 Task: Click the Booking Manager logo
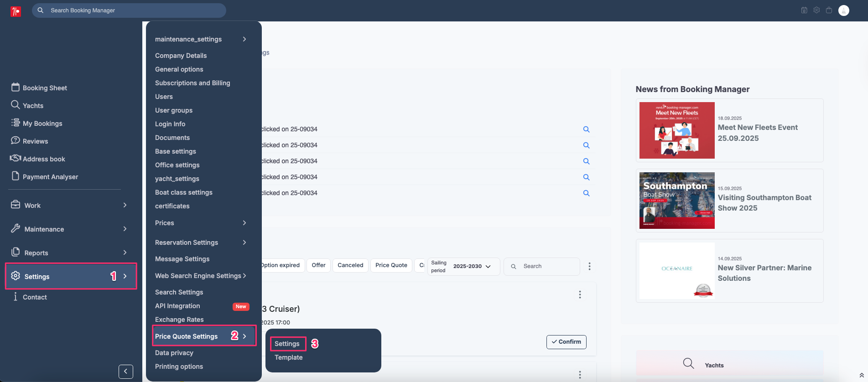16,11
